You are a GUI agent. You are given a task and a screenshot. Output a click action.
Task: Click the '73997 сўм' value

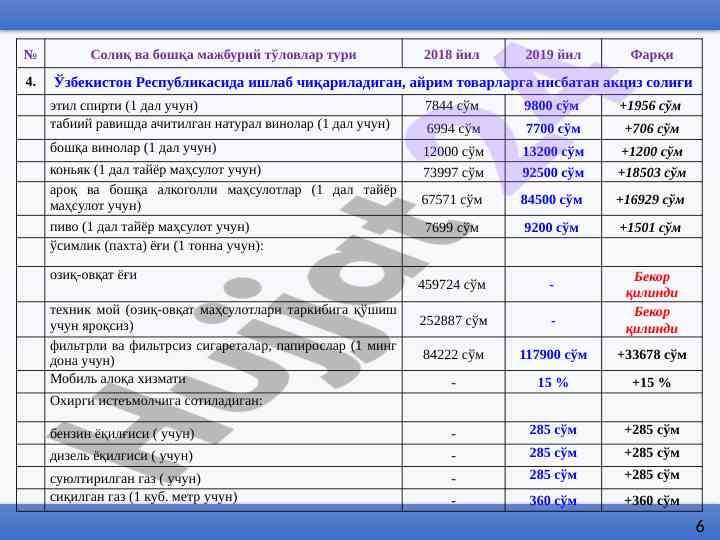tap(453, 173)
